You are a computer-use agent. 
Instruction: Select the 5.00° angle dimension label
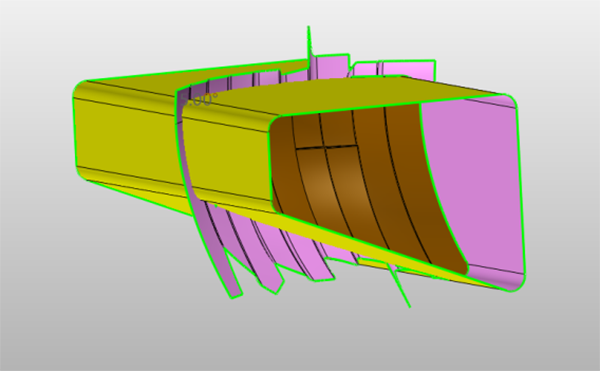click(199, 100)
